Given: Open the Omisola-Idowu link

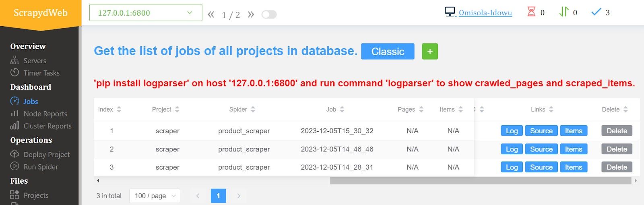Looking at the screenshot, I should click(x=485, y=12).
